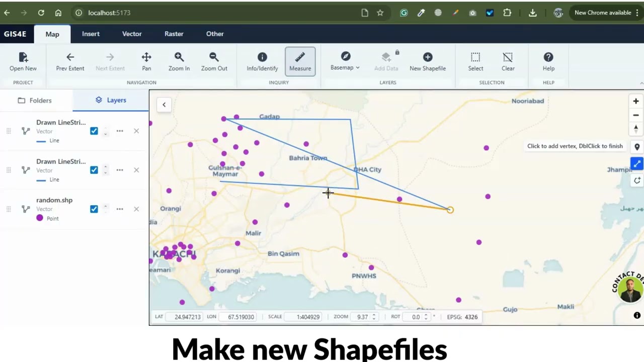Zoom out with map minus button
This screenshot has width=644, height=362.
click(636, 115)
